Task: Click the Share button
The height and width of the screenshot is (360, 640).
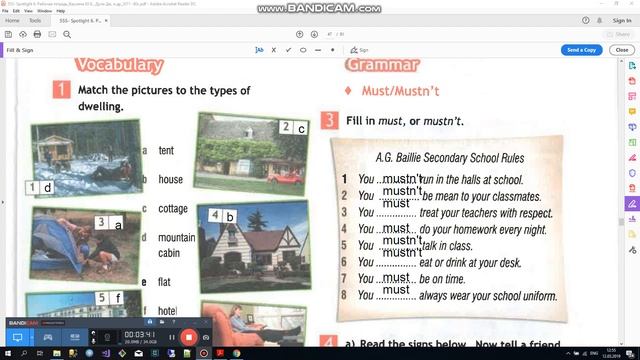Action: tap(619, 35)
